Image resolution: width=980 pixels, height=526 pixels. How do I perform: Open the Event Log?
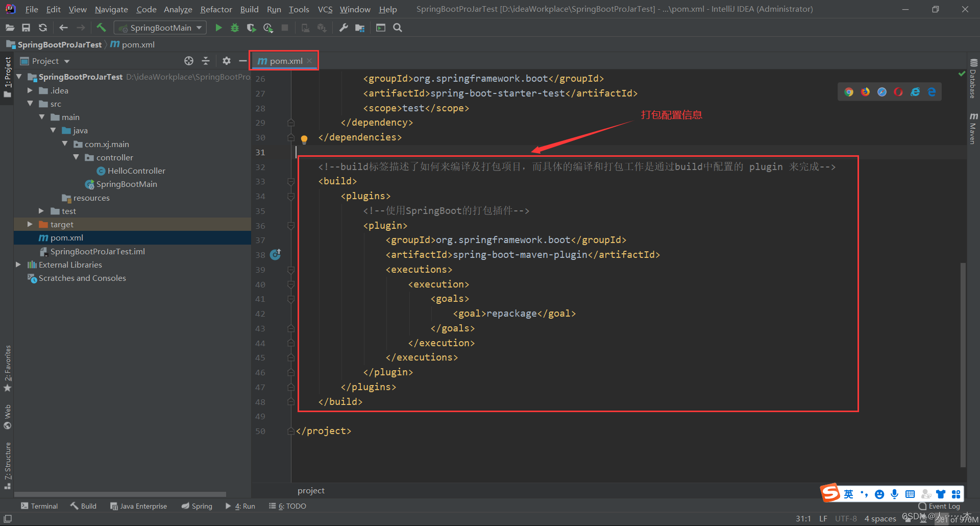939,506
